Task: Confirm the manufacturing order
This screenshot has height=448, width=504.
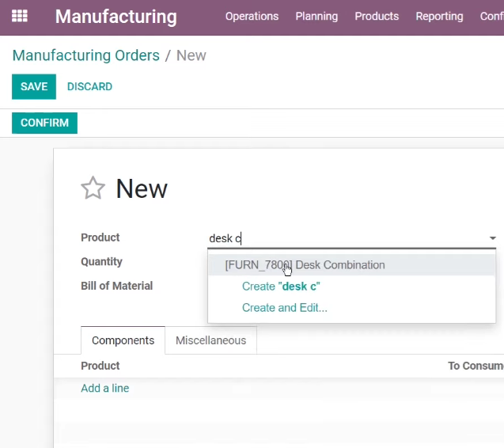Action: 44,123
